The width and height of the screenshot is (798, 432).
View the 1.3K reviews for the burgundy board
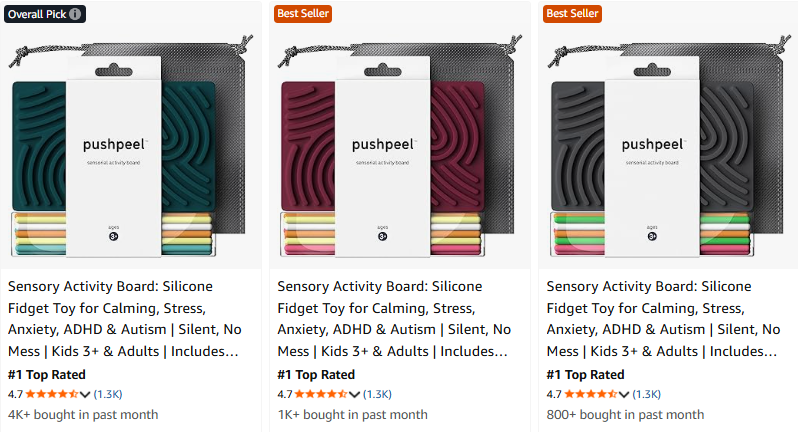(377, 394)
